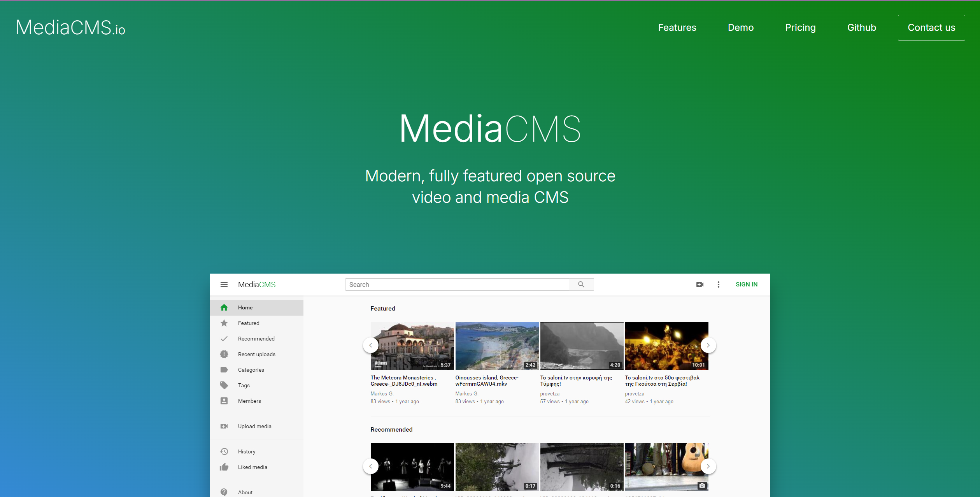The width and height of the screenshot is (980, 497).
Task: Click SIGN IN in the demo header
Action: 747,285
